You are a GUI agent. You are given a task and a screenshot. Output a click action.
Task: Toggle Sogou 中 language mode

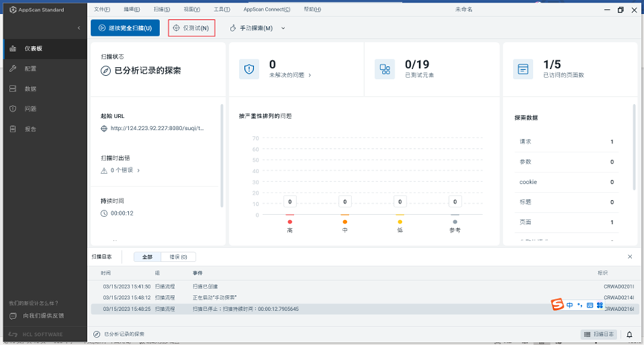point(570,305)
